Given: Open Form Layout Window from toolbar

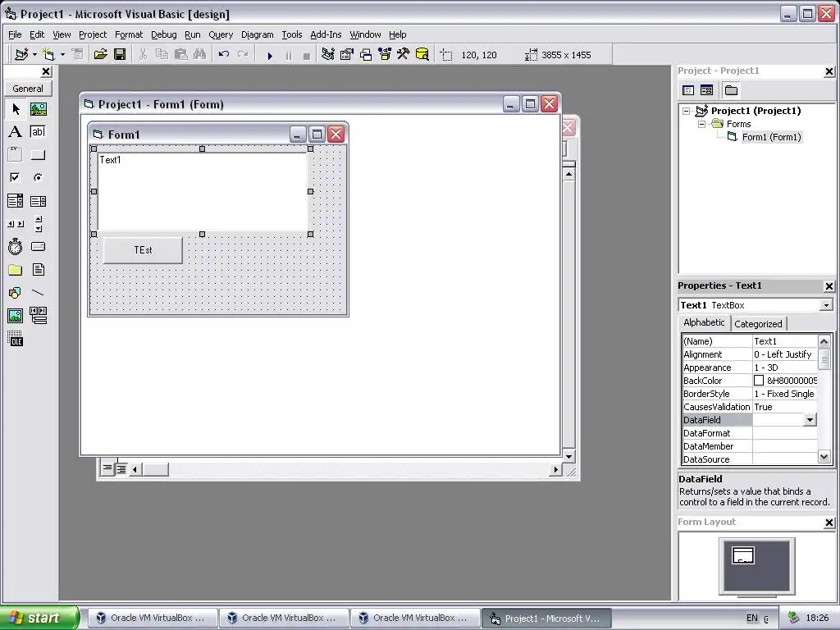Looking at the screenshot, I should [x=365, y=55].
